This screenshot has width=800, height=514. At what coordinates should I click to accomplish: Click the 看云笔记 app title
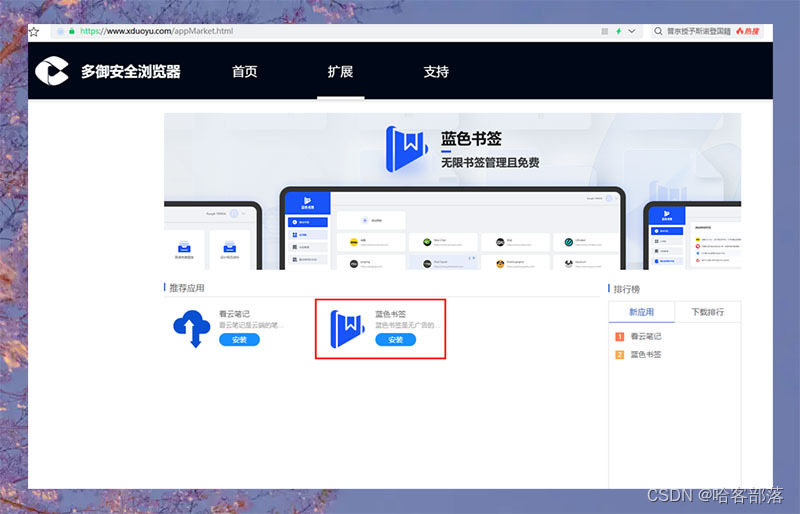(234, 314)
